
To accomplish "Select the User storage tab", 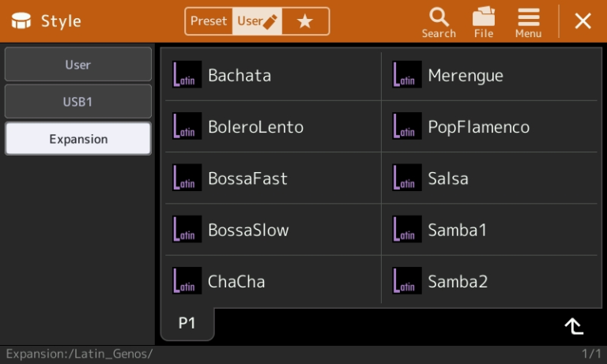I will [77, 64].
